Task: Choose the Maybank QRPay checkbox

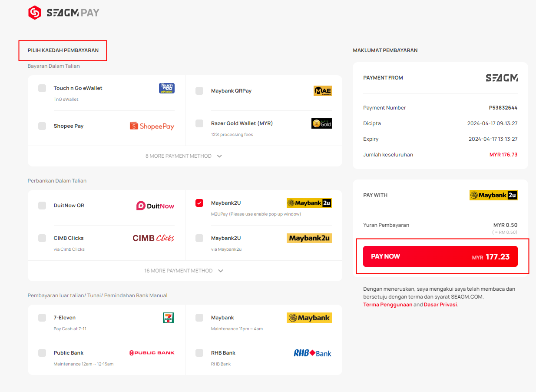Action: (x=199, y=91)
